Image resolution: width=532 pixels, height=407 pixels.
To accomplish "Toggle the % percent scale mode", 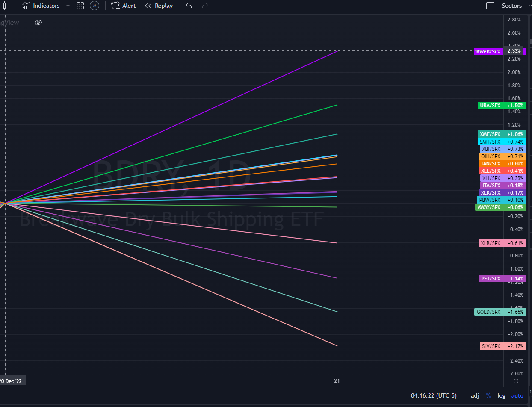I will 488,396.
